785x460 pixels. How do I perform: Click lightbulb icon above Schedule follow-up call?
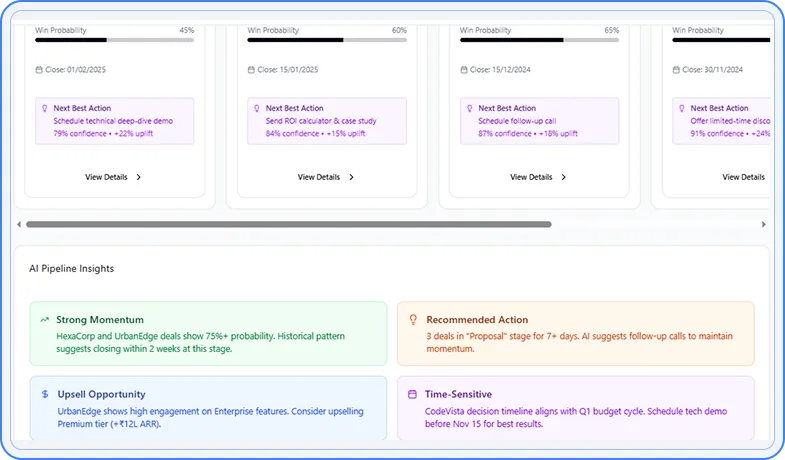[x=470, y=108]
